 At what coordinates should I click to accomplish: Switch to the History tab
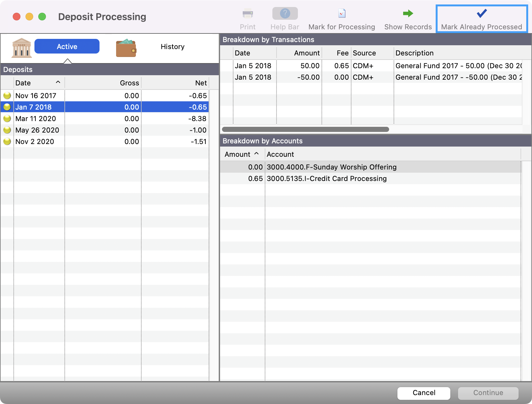[x=173, y=47]
